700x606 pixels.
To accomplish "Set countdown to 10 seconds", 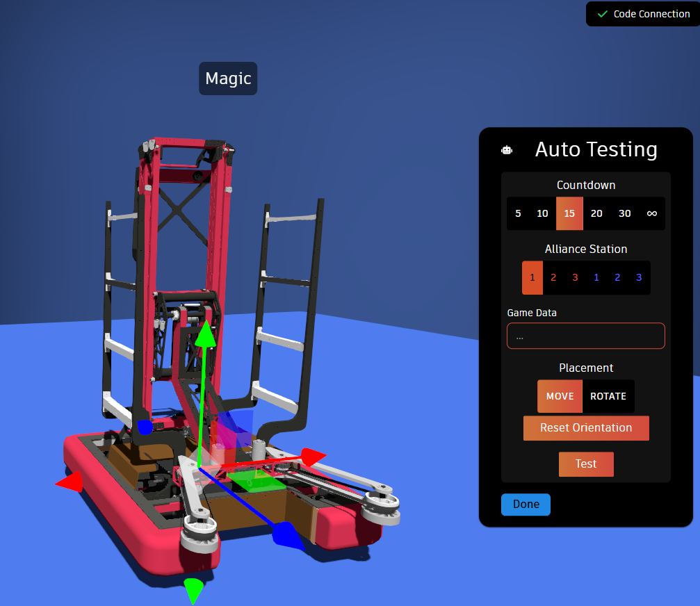I will tap(542, 213).
